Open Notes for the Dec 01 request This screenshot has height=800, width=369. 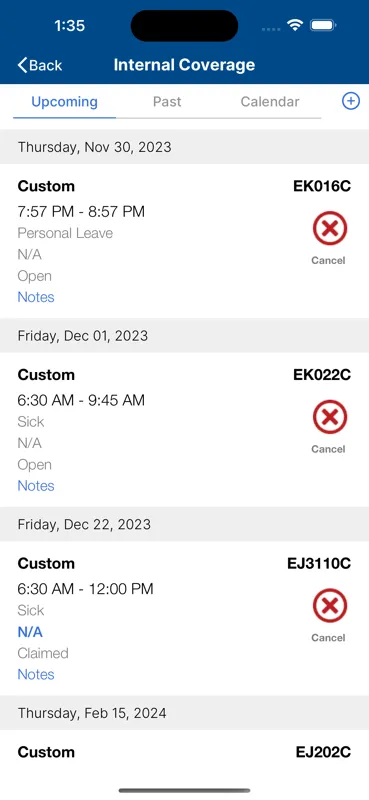36,486
